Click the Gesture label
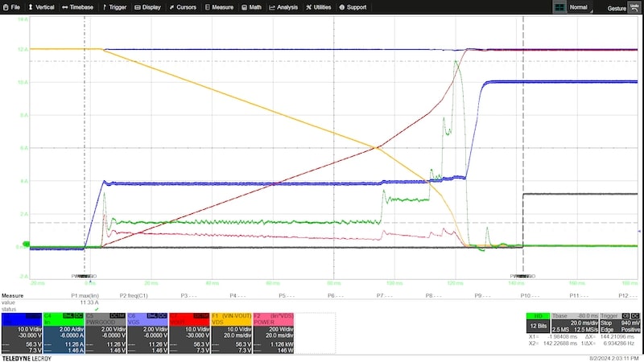This screenshot has width=644, height=362. 617,8
